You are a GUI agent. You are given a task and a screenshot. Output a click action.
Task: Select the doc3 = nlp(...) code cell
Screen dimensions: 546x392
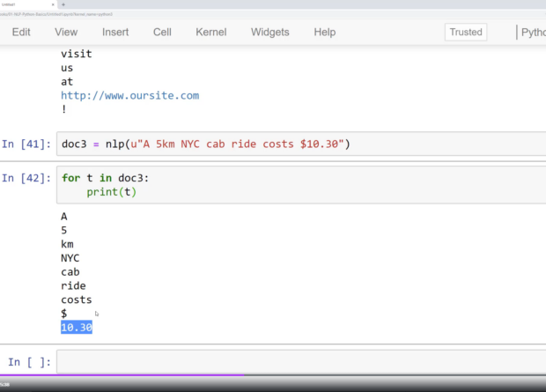point(301,144)
